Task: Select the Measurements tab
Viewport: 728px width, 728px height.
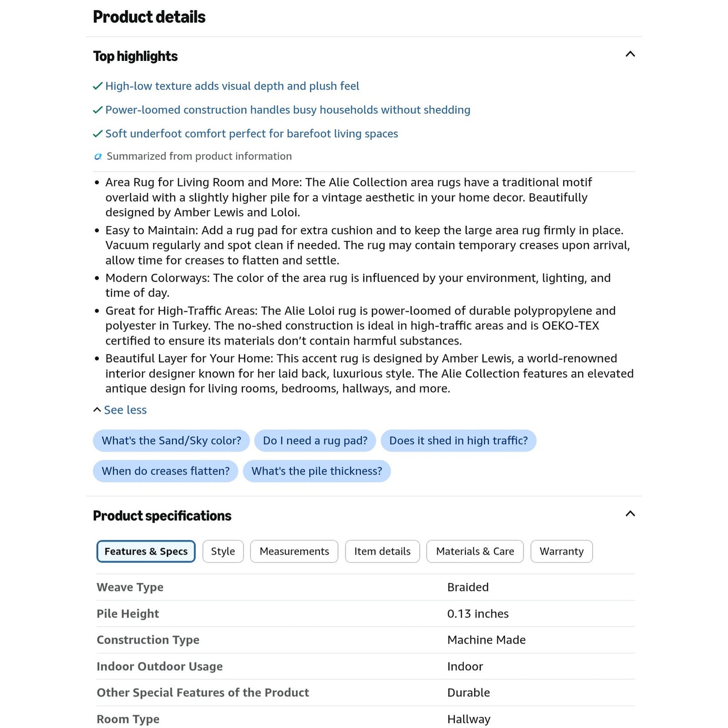Action: click(x=294, y=551)
